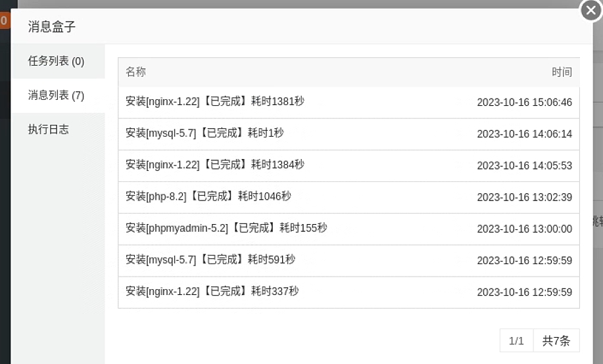Click the timestamp 2023-10-16 13:02:39

pos(524,197)
